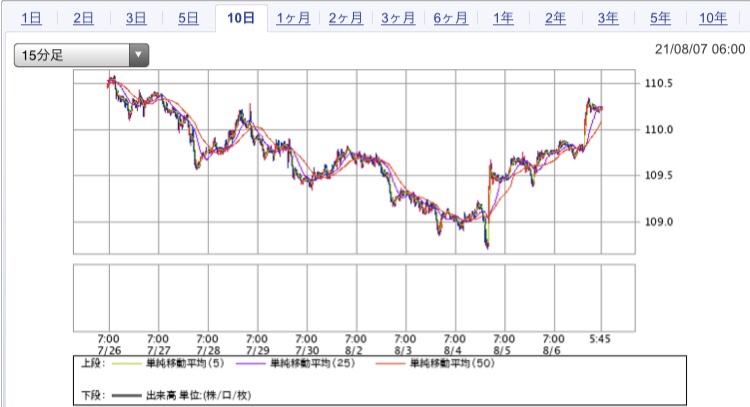Image resolution: width=750 pixels, height=407 pixels.
Task: Switch to the 3日 chart range
Action: pos(136,19)
